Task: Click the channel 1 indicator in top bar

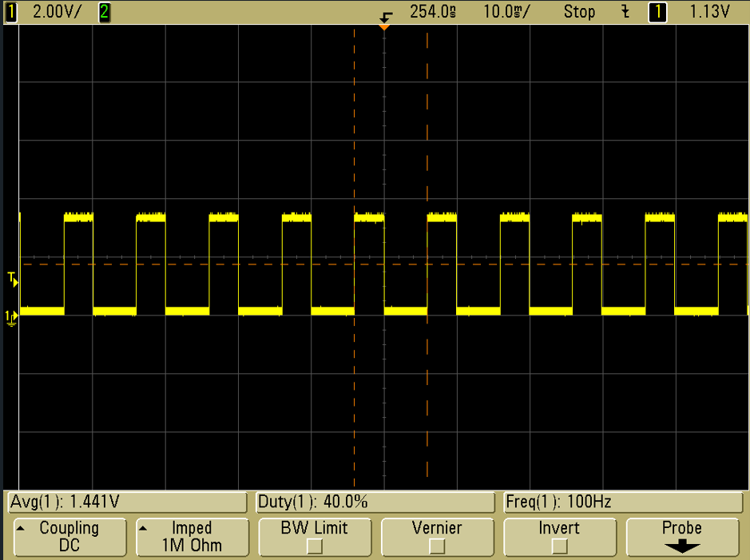Action: click(x=10, y=12)
